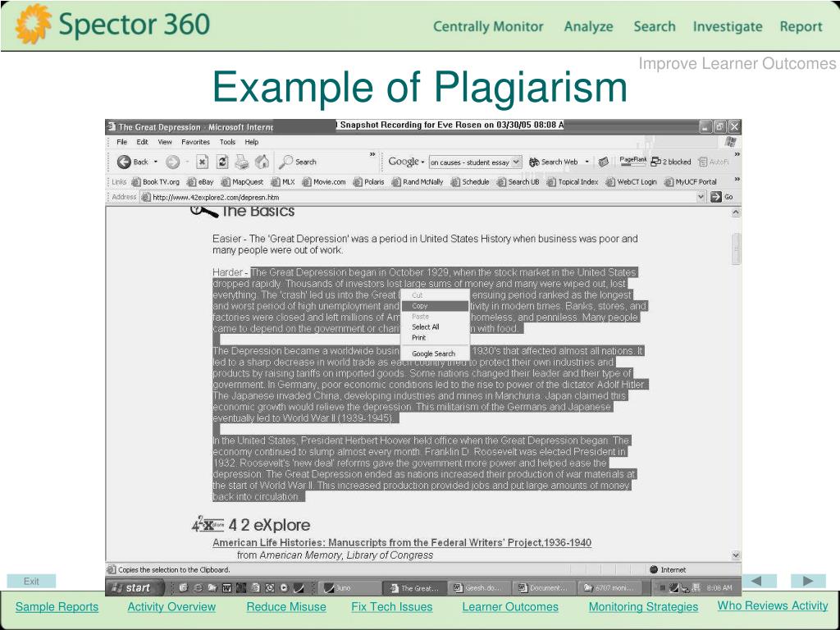Open the Search Web options dropdown arrow

[587, 162]
